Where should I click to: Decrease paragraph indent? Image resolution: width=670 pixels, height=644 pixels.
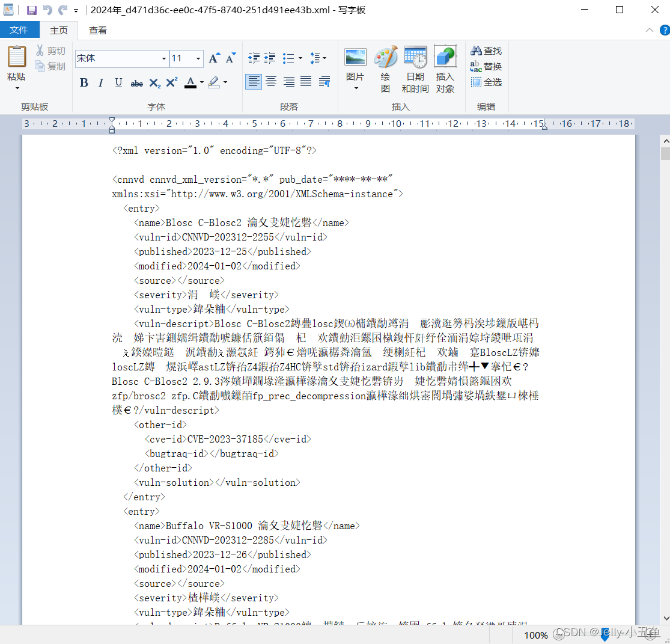[254, 58]
